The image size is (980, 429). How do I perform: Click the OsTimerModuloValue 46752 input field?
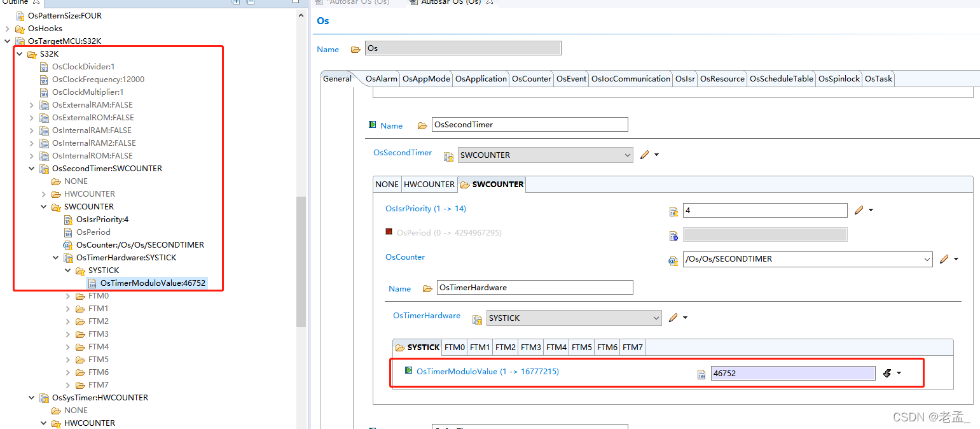coord(793,374)
